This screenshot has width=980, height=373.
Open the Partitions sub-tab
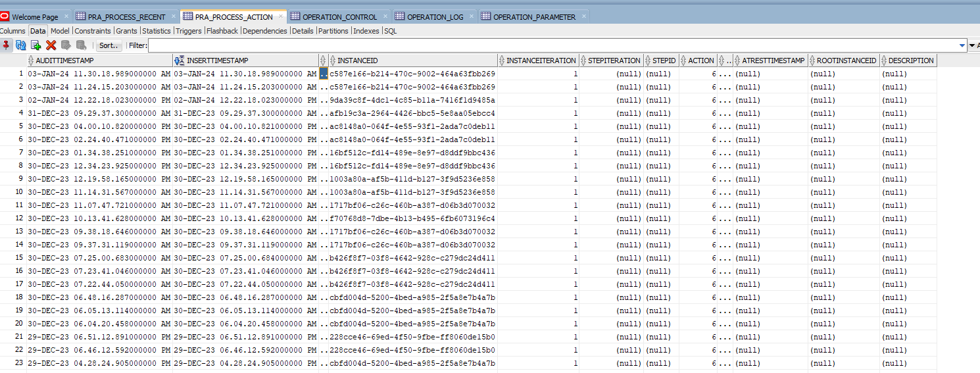click(333, 31)
